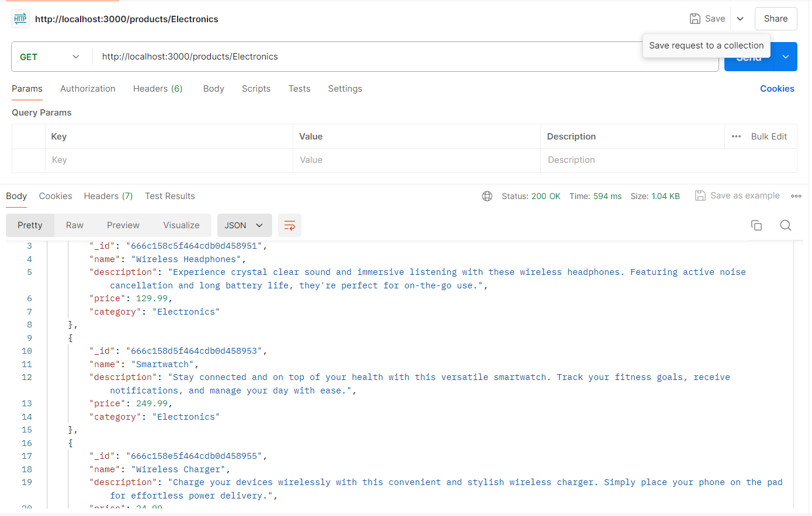The height and width of the screenshot is (516, 812).
Task: Click the "Wireless Charger" name value
Action: pos(178,469)
